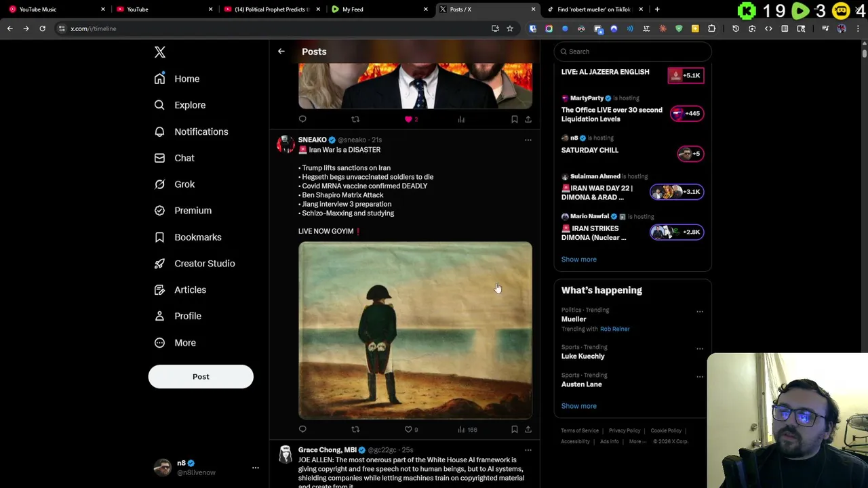
Task: Open SNEAKO's profile avatar
Action: point(285,144)
